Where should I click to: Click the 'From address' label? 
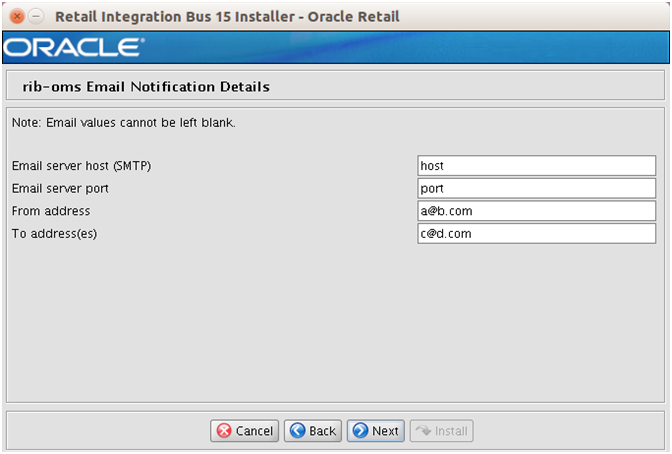point(51,211)
